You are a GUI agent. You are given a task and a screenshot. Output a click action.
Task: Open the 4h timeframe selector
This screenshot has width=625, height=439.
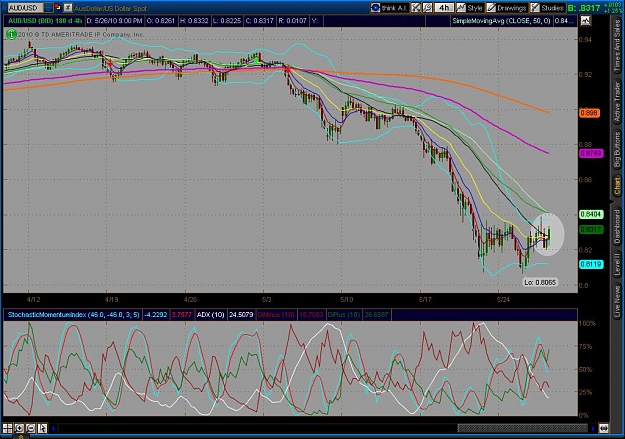point(444,8)
